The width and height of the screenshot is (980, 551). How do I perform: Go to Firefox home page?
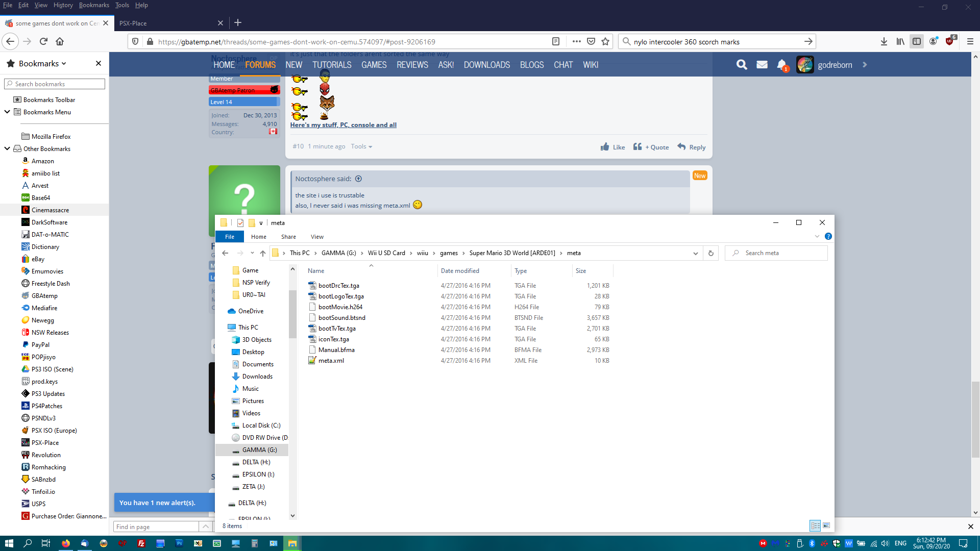60,41
